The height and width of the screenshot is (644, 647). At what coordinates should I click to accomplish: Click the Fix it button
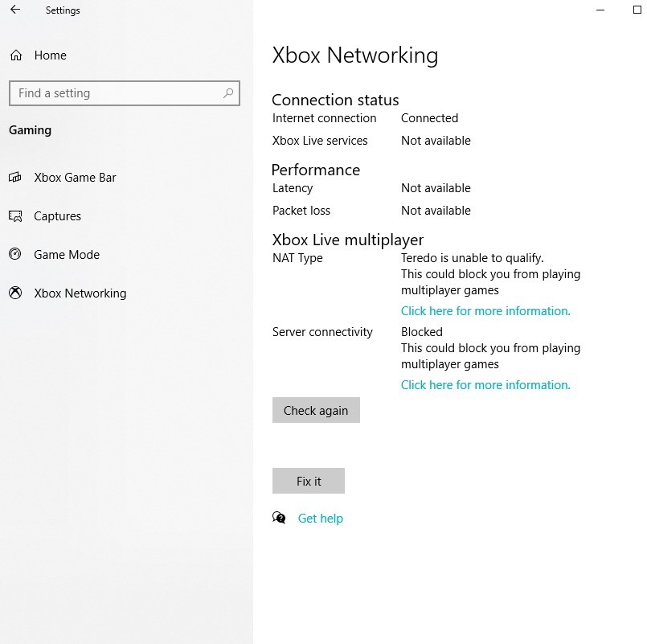click(309, 481)
